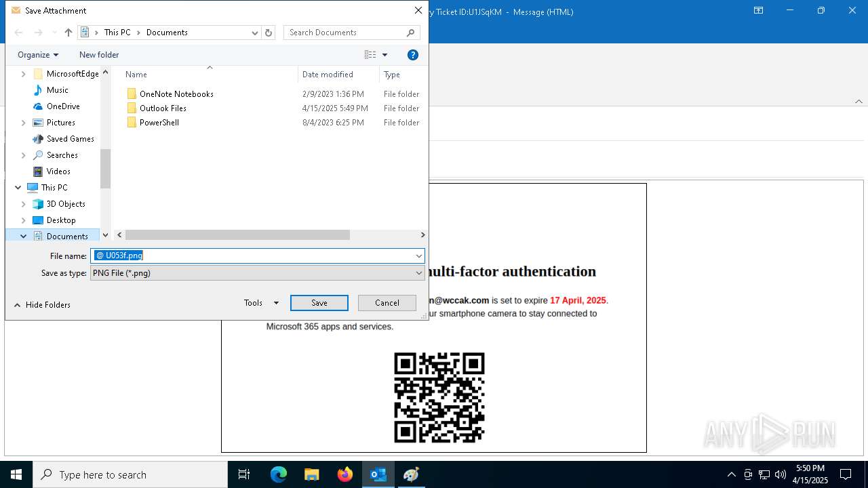This screenshot has width=868, height=488.
Task: Open the notification center icon
Action: tap(846, 474)
